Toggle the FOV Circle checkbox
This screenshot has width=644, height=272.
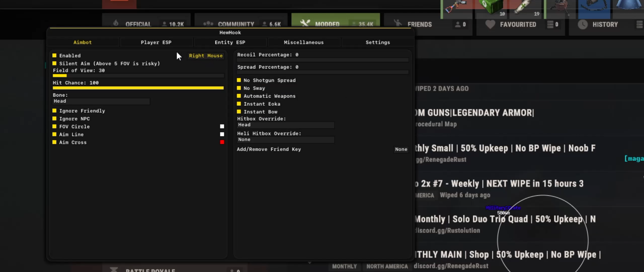pos(54,126)
